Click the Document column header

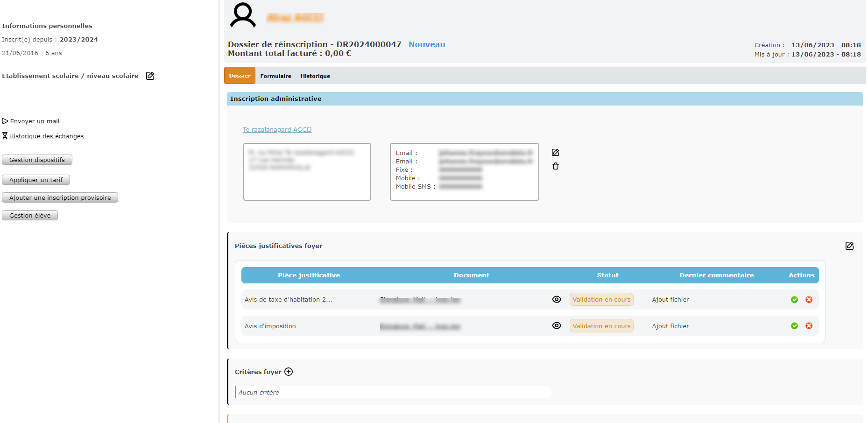tap(472, 275)
